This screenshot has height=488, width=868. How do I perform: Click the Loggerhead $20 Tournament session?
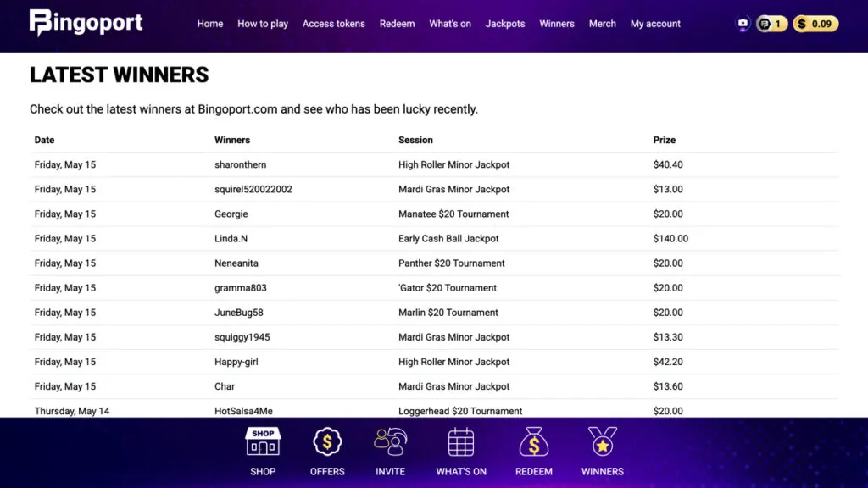(x=460, y=411)
